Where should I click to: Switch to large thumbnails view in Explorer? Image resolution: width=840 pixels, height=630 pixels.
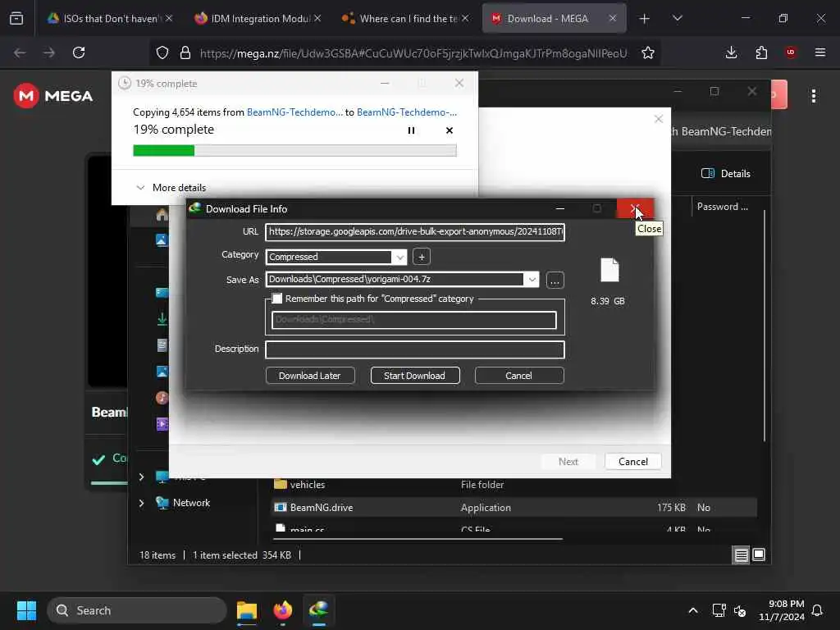pos(759,555)
